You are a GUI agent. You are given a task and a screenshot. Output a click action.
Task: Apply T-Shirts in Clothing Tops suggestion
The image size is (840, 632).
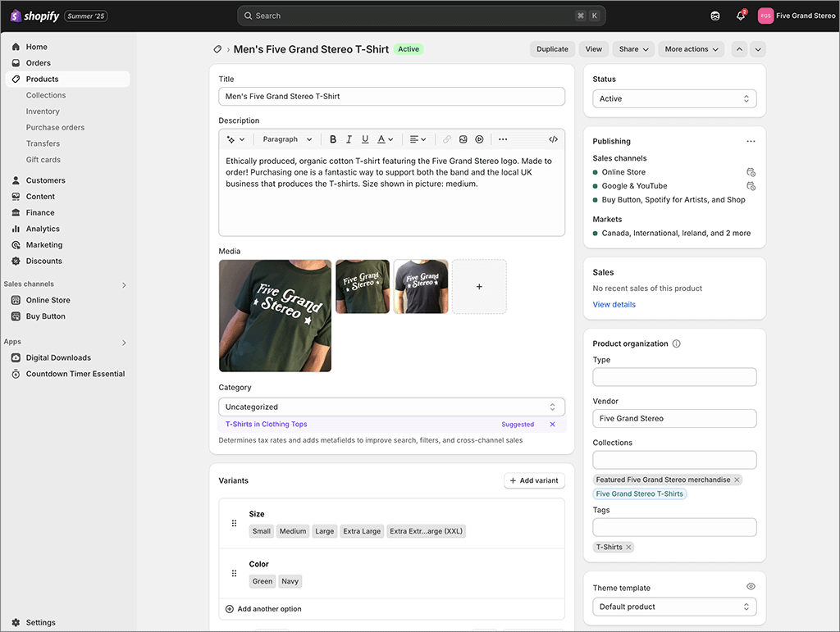(x=267, y=425)
